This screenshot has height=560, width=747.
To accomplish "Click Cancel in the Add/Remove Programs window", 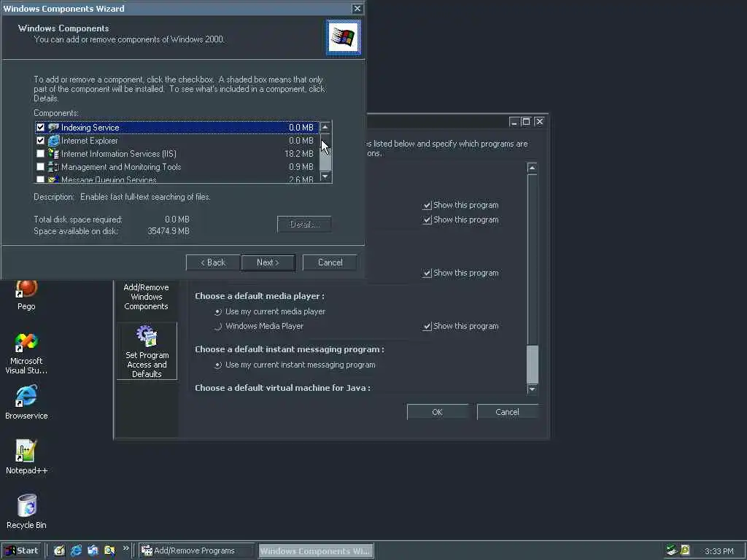I will click(508, 412).
